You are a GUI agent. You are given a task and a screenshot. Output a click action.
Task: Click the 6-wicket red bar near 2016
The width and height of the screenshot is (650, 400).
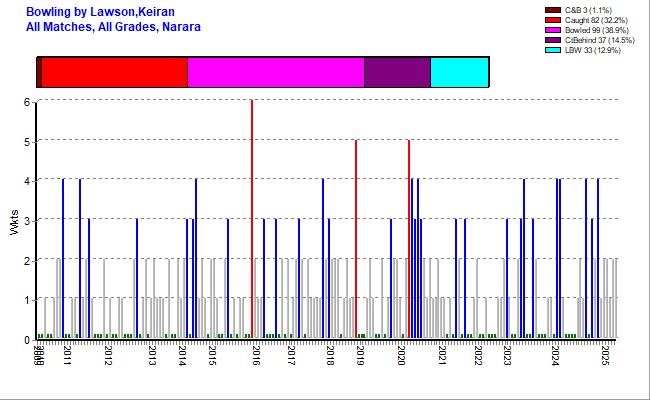252,218
